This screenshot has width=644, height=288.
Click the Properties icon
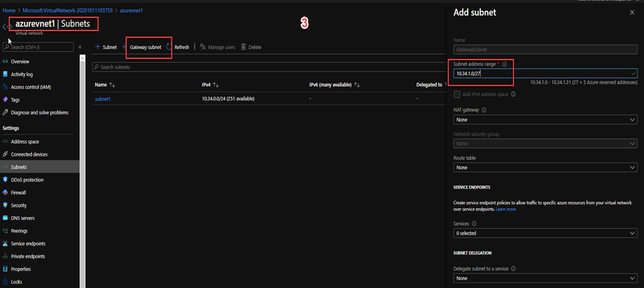coord(5,269)
